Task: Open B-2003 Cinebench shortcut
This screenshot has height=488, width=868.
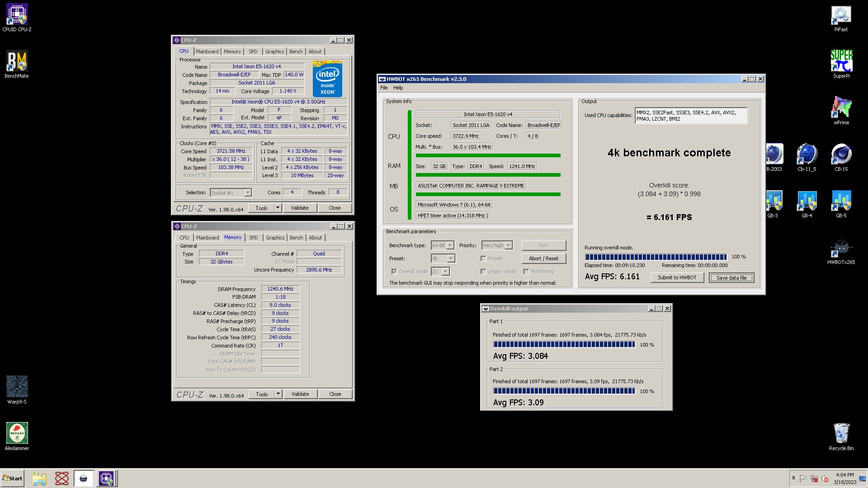Action: pyautogui.click(x=774, y=158)
